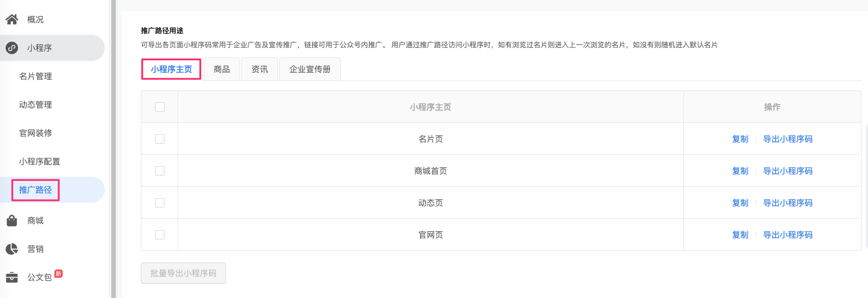Open the 企业宣传册 tab
Image resolution: width=868 pixels, height=298 pixels.
tap(310, 69)
